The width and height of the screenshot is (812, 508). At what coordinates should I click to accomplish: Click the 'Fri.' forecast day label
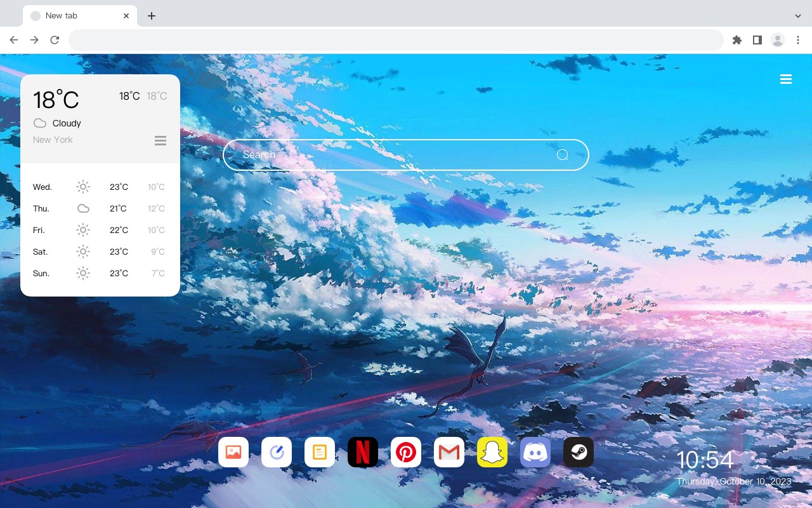point(39,231)
